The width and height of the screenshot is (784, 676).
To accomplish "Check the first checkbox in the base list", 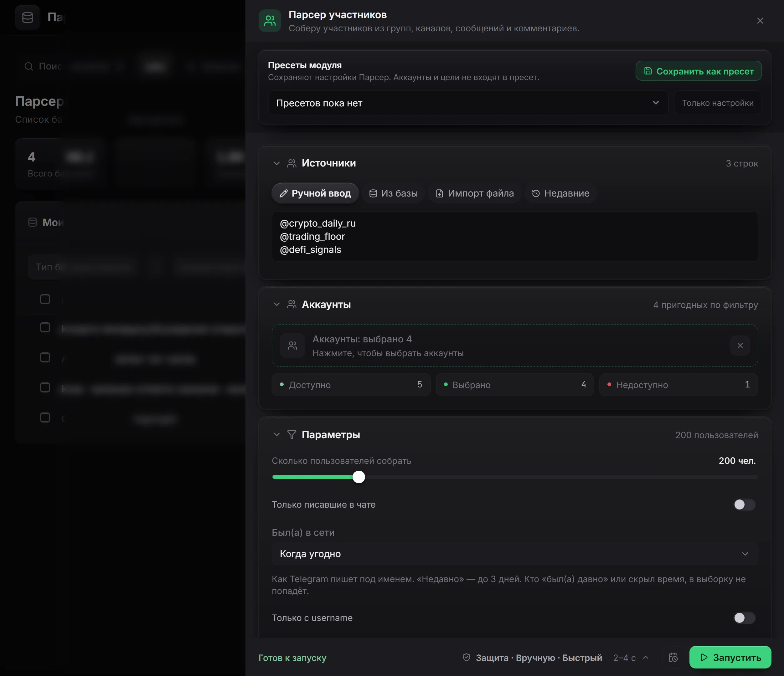I will tap(45, 299).
